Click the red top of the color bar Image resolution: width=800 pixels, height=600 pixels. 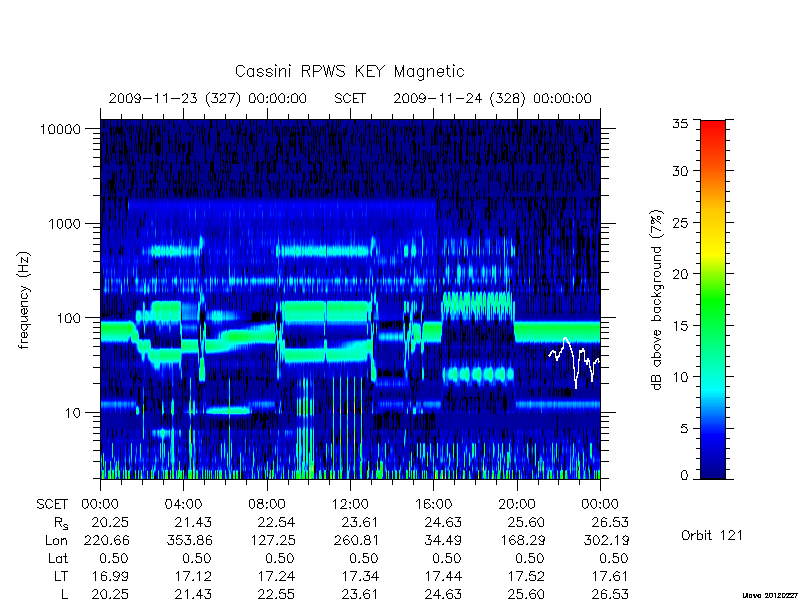[713, 128]
